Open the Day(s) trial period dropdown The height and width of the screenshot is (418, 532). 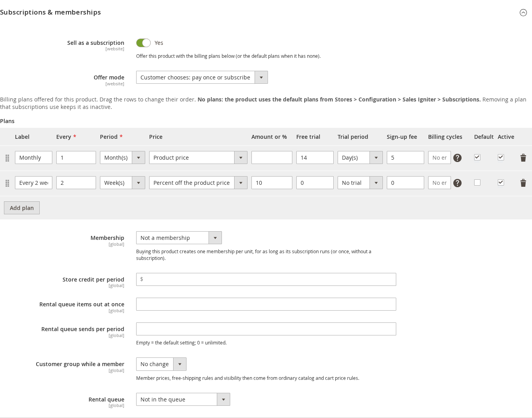(x=360, y=158)
